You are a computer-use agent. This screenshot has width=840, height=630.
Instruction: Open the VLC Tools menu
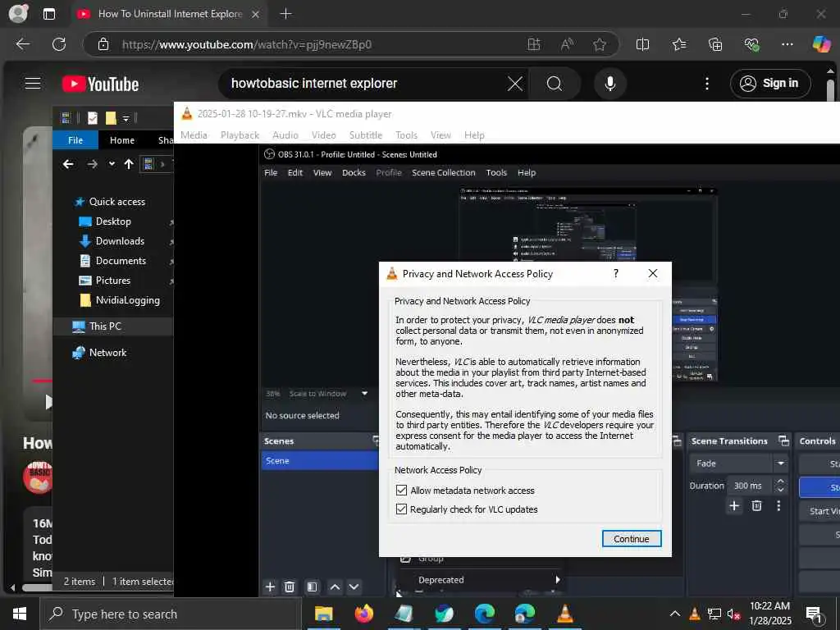[x=406, y=135]
